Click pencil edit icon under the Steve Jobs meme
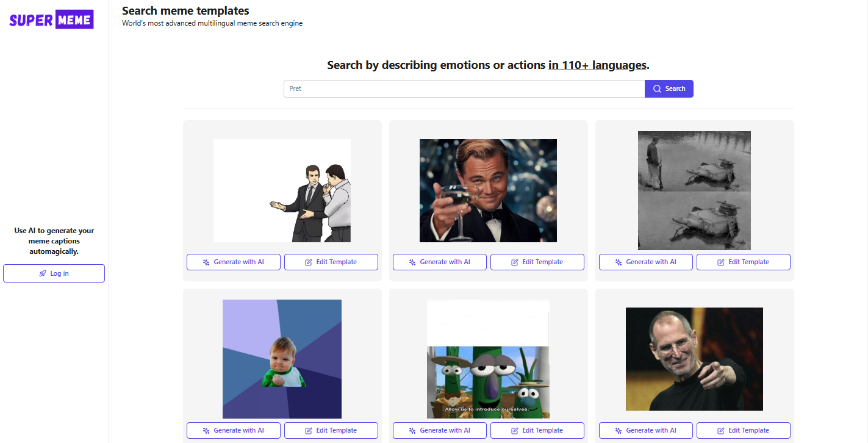 [721, 431]
